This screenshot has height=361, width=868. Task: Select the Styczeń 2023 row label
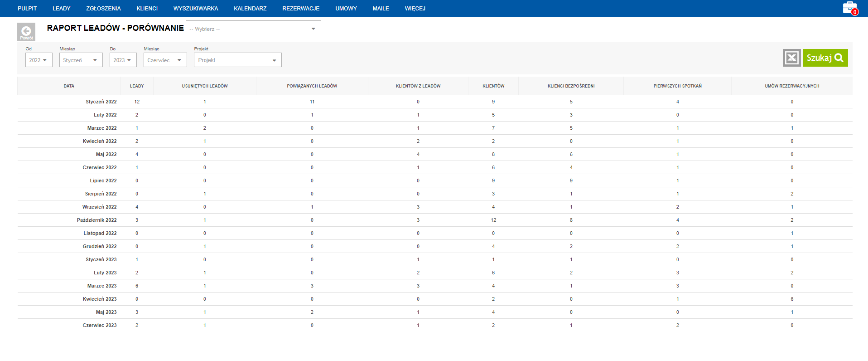pos(101,260)
